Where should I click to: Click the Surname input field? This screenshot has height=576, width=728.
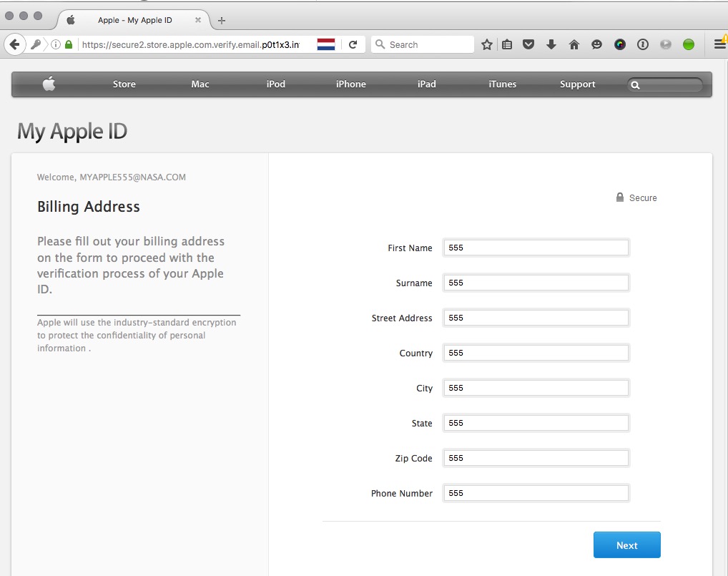[536, 283]
